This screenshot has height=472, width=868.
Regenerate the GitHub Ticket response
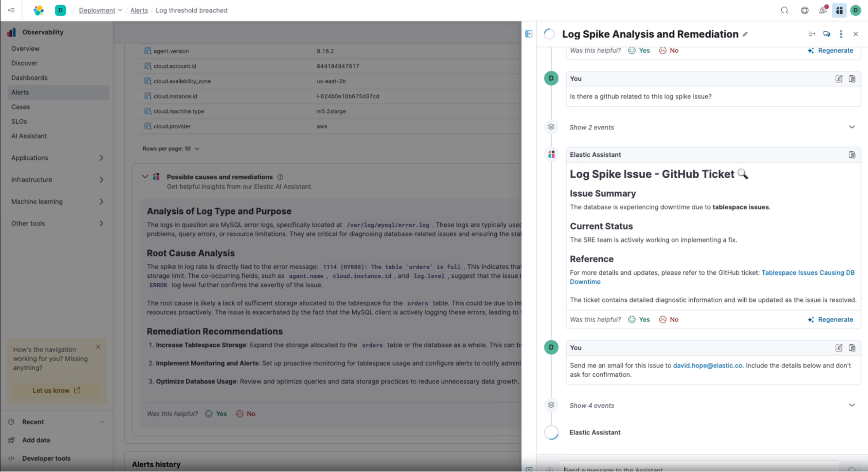(830, 319)
